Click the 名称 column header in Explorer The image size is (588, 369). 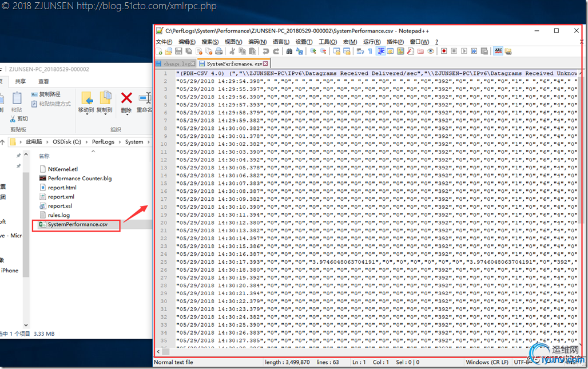pos(44,156)
